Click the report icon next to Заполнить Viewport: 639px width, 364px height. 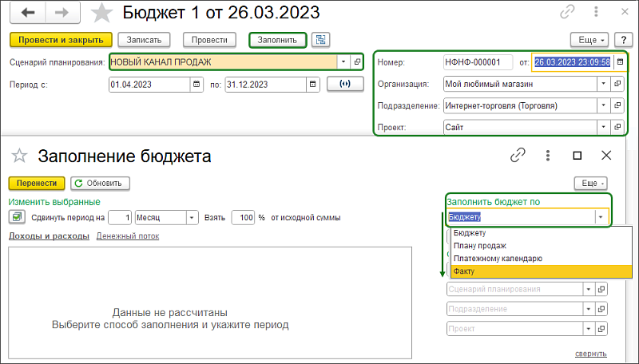pos(321,39)
